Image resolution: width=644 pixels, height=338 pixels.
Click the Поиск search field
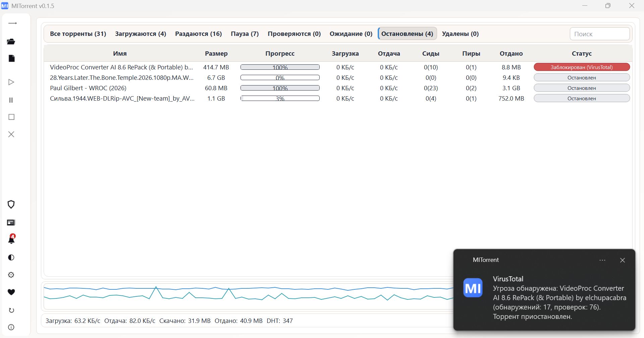(x=599, y=34)
